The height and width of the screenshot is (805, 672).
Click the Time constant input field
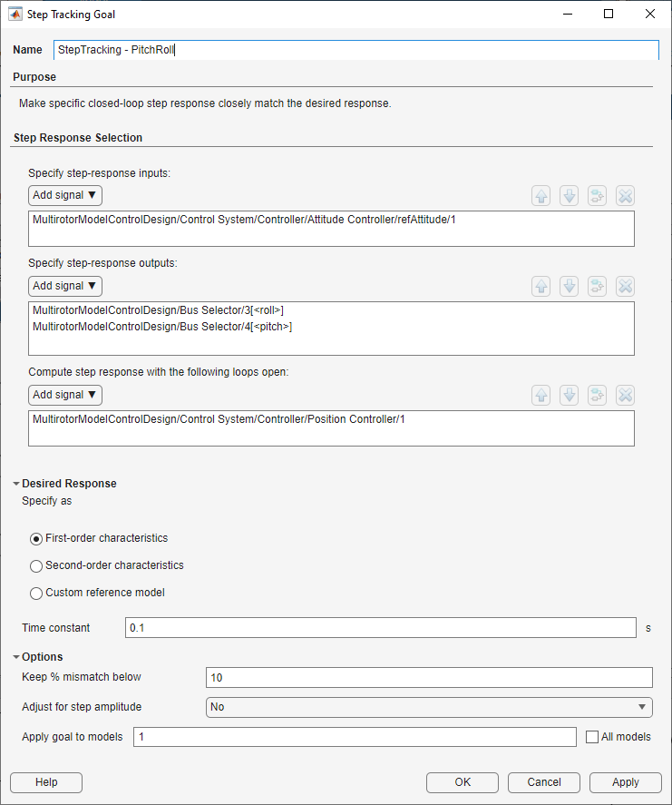pos(381,628)
